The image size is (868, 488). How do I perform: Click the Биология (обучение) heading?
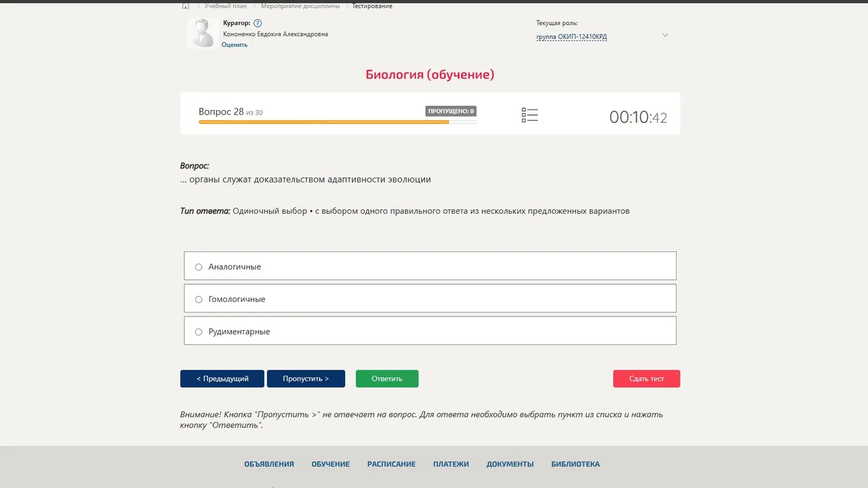[x=430, y=74]
